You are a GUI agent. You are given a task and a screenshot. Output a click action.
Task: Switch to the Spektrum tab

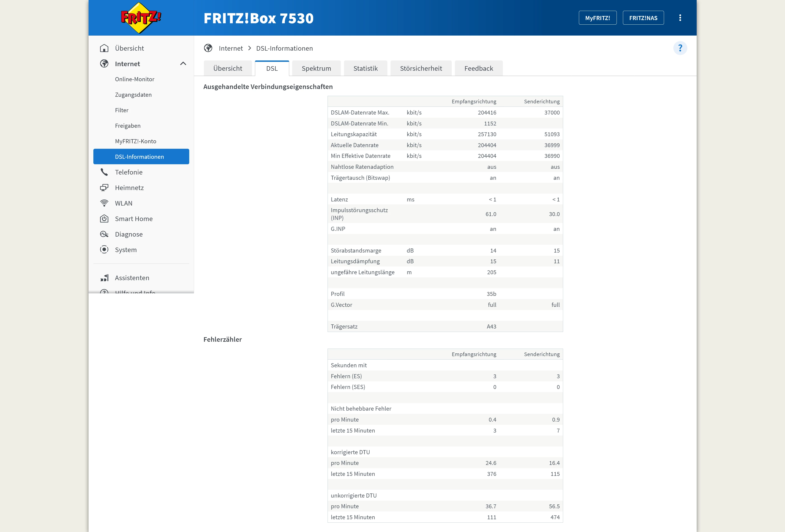pyautogui.click(x=316, y=68)
